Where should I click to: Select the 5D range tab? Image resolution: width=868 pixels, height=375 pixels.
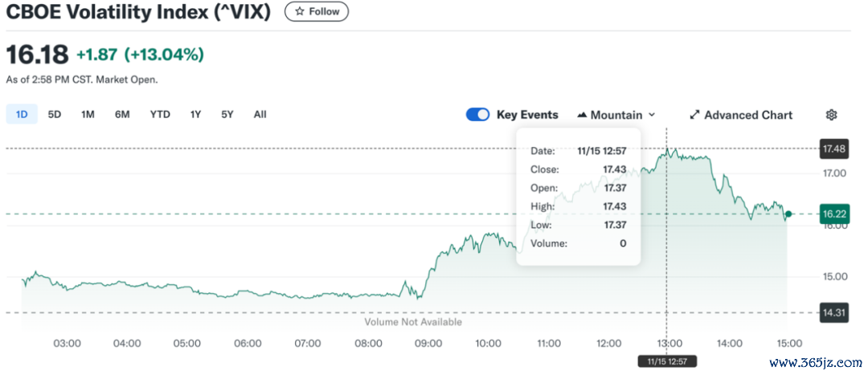coord(55,115)
